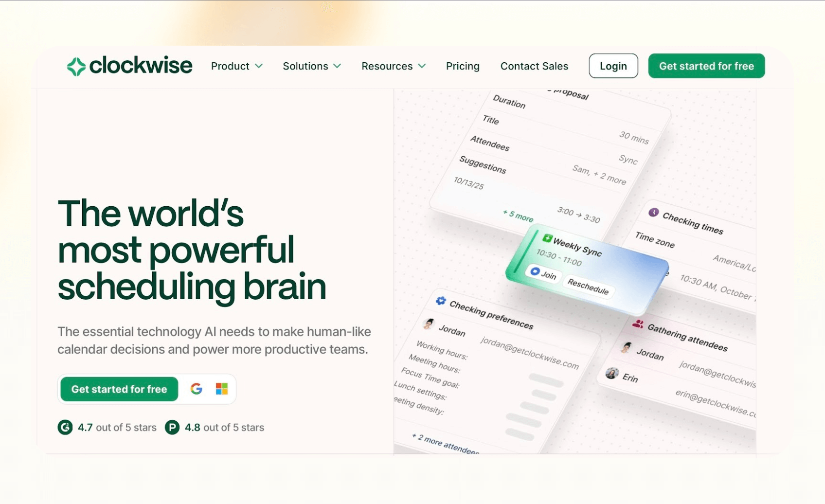Click the 'Working hours:' label
Image resolution: width=825 pixels, height=504 pixels.
click(442, 350)
